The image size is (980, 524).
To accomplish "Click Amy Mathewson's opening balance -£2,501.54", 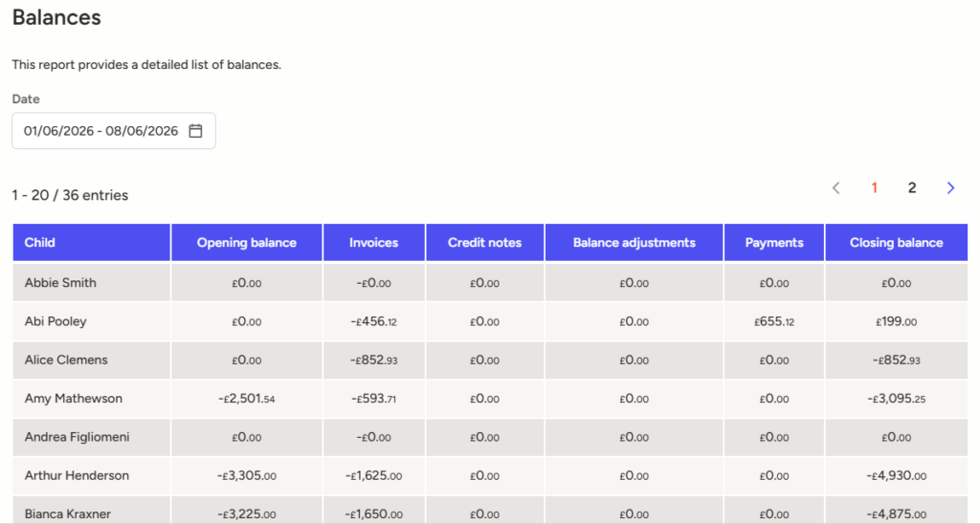I will pyautogui.click(x=247, y=399).
